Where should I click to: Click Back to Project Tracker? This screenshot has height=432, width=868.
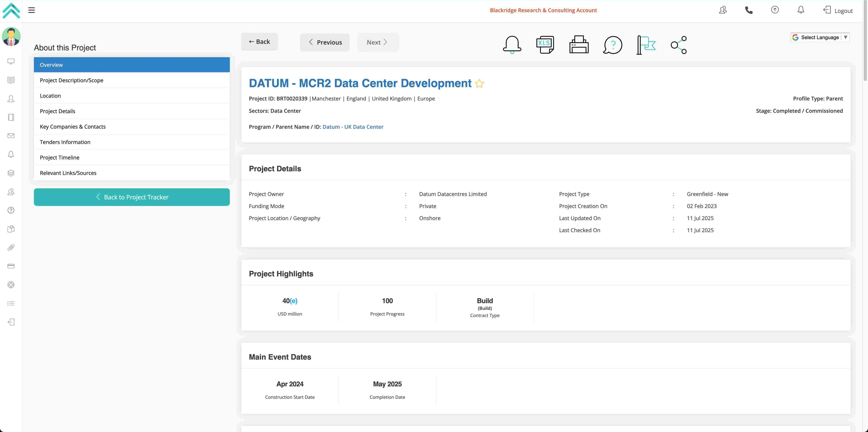[132, 197]
